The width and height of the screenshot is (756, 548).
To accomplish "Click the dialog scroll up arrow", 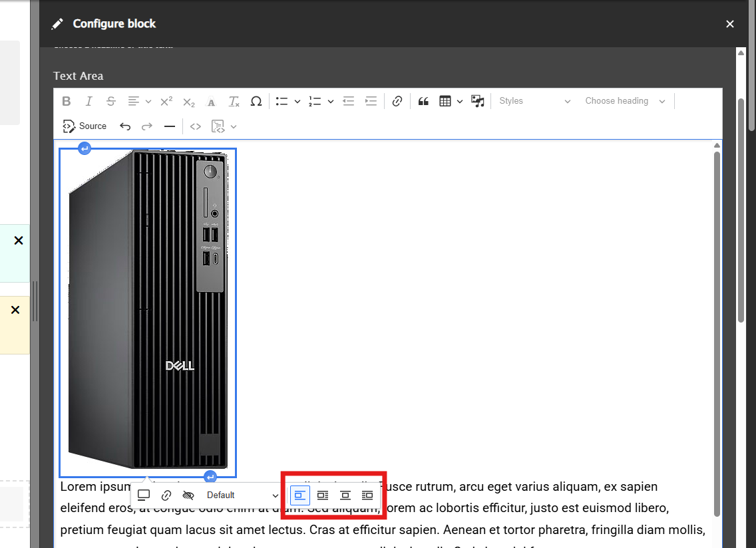I will point(741,53).
